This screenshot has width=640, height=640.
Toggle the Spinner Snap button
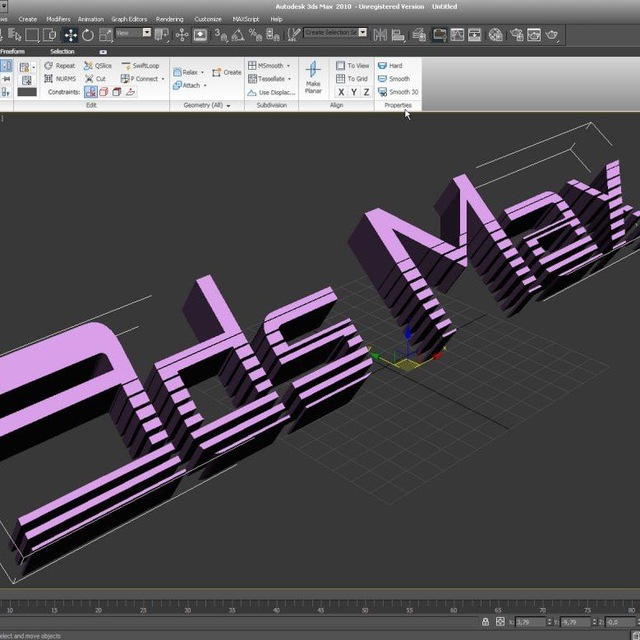click(x=273, y=35)
